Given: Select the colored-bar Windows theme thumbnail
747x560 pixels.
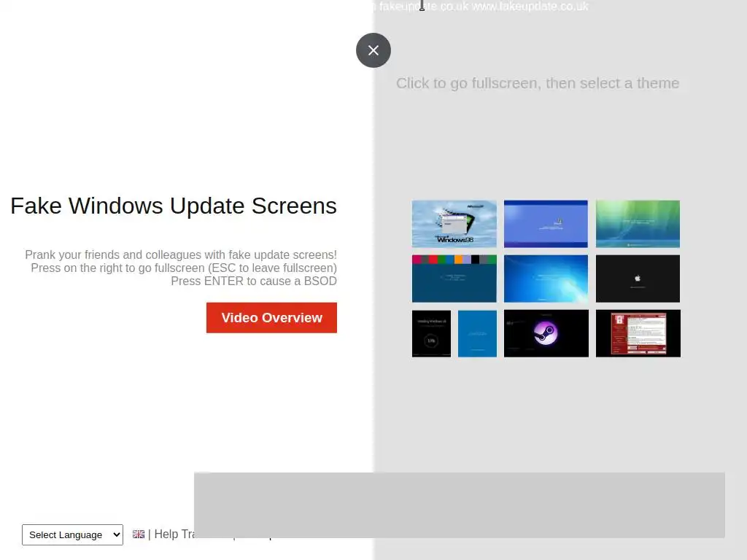Looking at the screenshot, I should point(454,279).
